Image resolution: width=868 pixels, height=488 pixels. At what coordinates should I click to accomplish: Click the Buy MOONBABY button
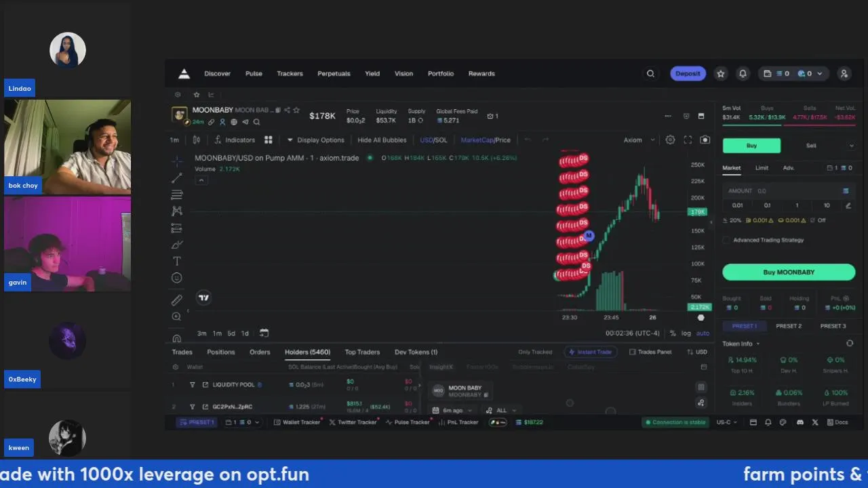789,272
